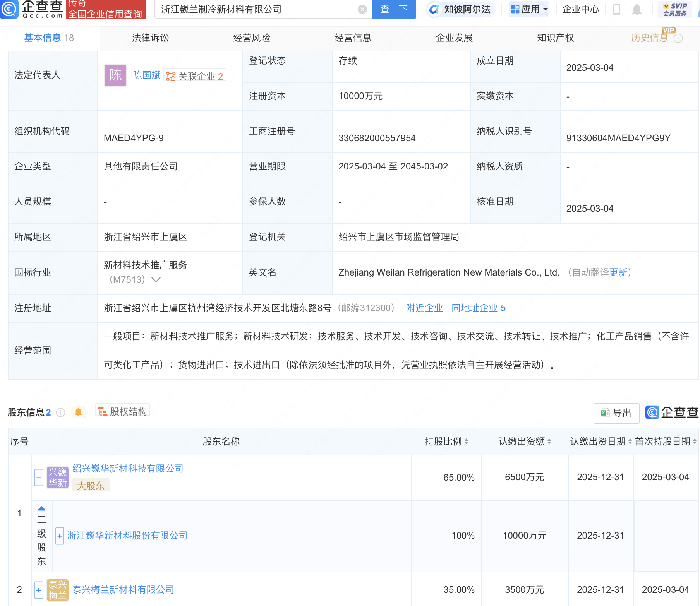Open the mobile app phone icon

[x=617, y=9]
